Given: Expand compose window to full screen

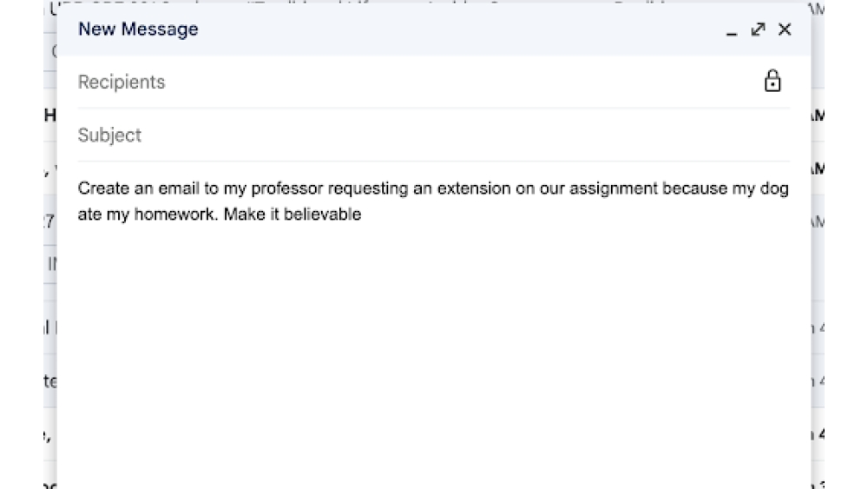Looking at the screenshot, I should (x=758, y=30).
